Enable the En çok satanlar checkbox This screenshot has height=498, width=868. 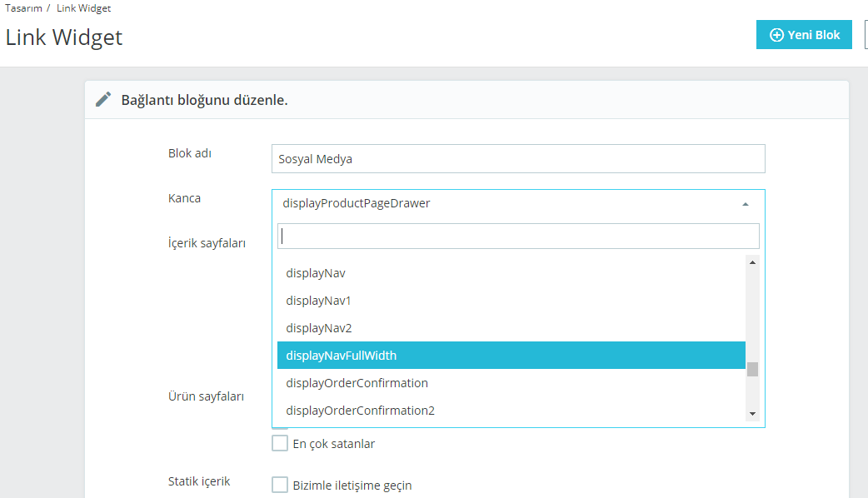click(x=280, y=444)
